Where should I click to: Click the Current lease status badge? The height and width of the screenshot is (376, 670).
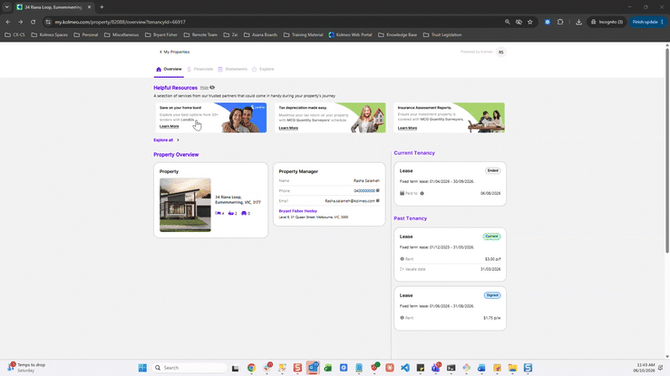pyautogui.click(x=492, y=236)
